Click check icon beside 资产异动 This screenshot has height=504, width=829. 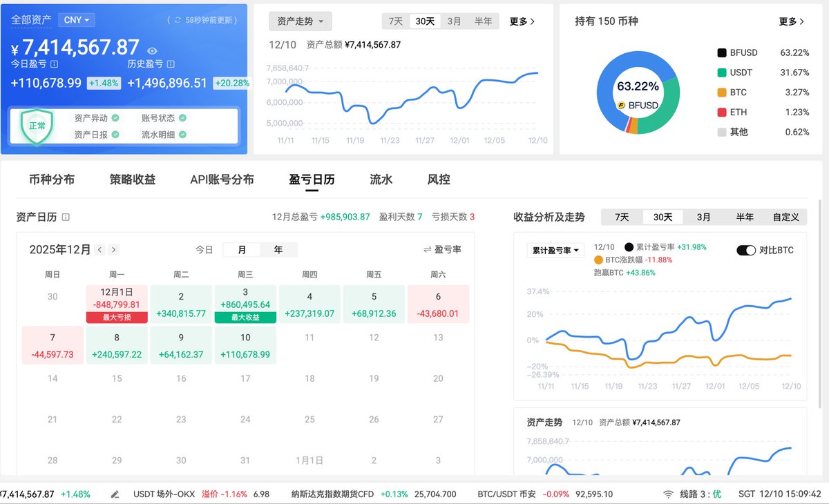(x=115, y=118)
